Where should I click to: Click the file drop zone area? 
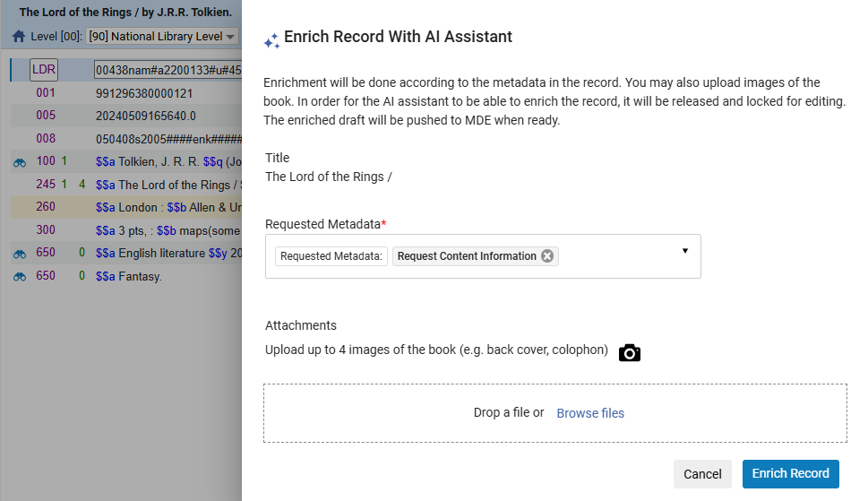click(555, 413)
